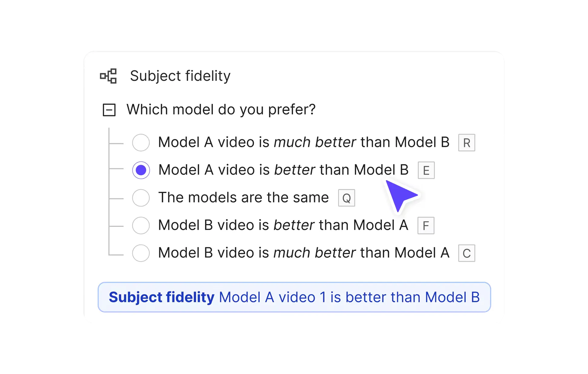Screen dimensions: 588x374
Task: Select radio button for Model B much better
Action: (x=141, y=253)
